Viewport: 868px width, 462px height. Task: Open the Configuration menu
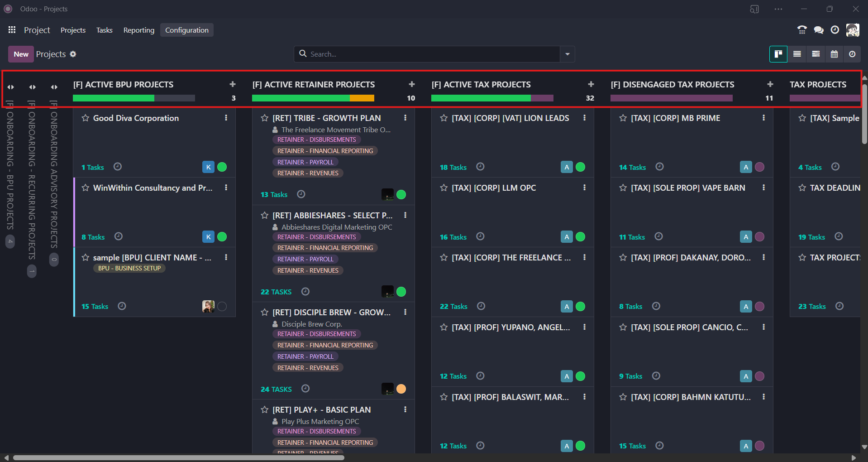[x=186, y=30]
